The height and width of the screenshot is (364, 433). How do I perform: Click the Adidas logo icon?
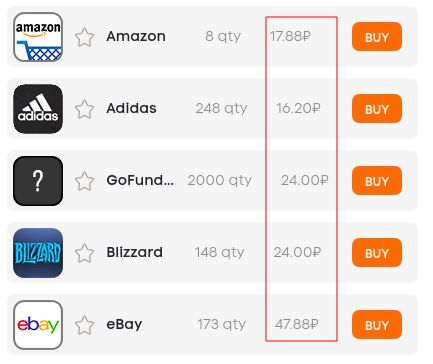click(x=38, y=109)
